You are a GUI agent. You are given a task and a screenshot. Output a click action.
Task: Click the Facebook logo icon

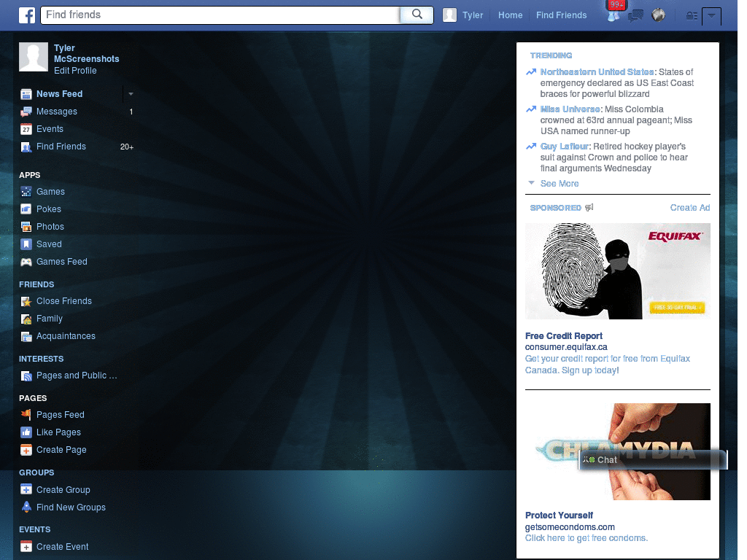coord(27,15)
